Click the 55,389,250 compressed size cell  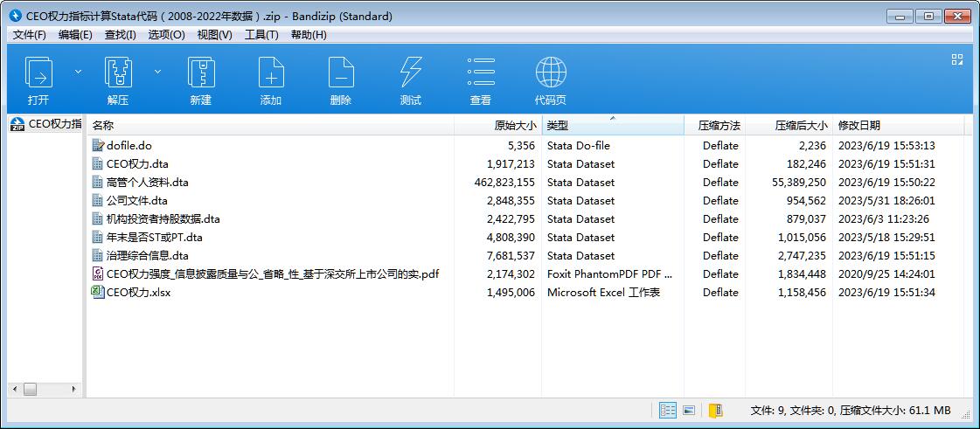pos(799,183)
